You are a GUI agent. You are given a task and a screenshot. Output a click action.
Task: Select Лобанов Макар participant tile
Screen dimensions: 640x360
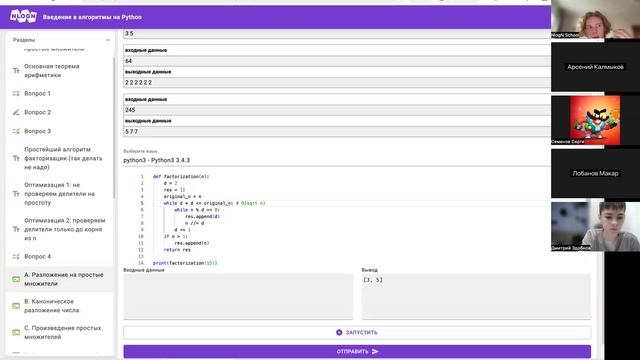(596, 173)
